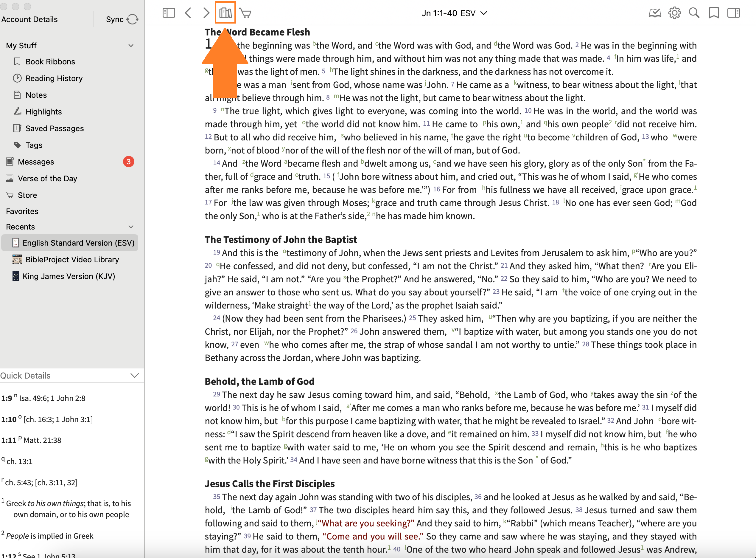Image resolution: width=756 pixels, height=558 pixels.
Task: Select Highlights in My Stuff
Action: tap(43, 112)
